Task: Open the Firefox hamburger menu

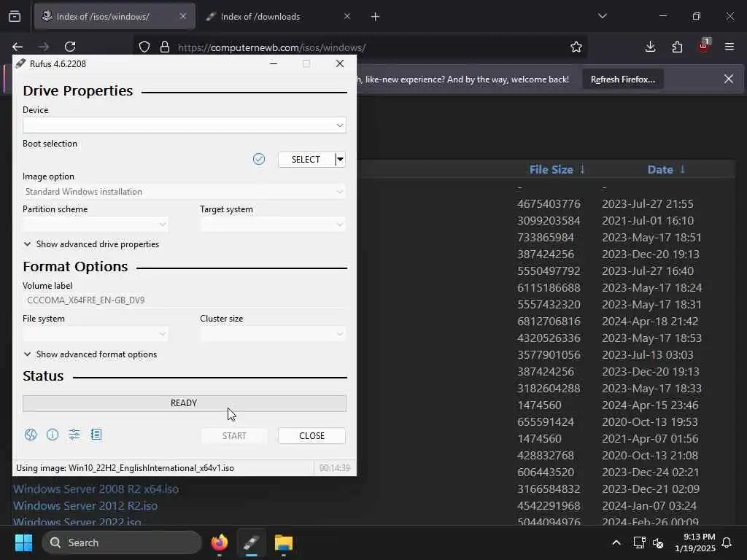Action: (729, 47)
